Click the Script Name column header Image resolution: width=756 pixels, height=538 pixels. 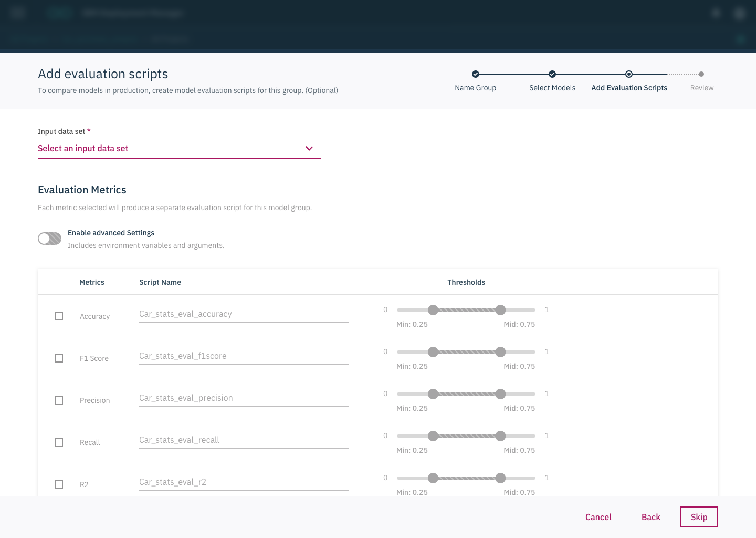pos(160,282)
